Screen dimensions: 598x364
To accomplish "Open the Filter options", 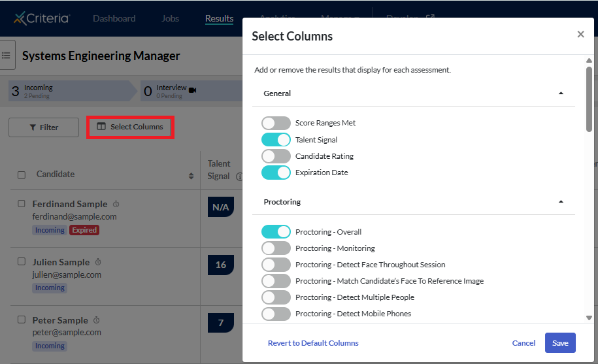I will tap(44, 127).
